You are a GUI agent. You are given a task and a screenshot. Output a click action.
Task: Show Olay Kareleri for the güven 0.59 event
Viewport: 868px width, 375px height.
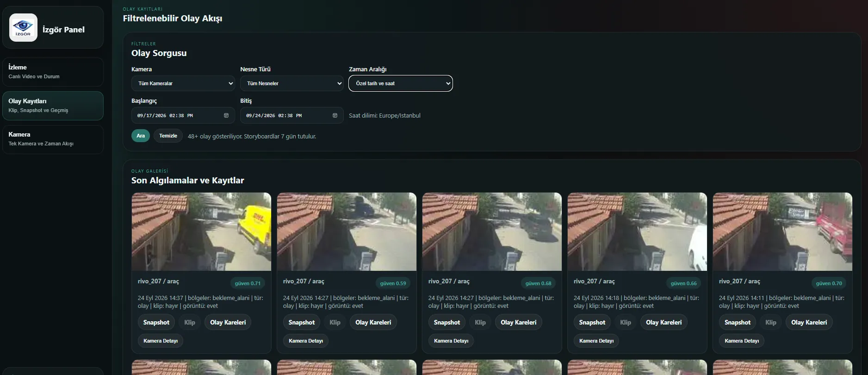tap(373, 322)
